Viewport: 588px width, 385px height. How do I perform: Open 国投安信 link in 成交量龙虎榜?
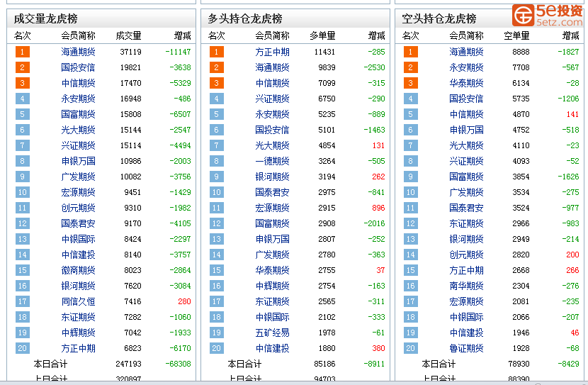[78, 67]
